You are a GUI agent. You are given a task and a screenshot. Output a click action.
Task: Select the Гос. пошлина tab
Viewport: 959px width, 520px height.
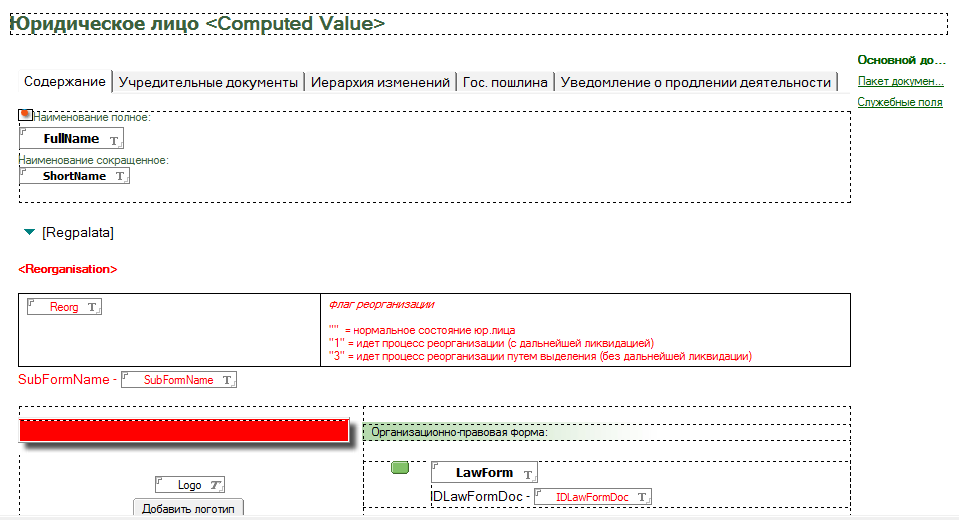505,82
